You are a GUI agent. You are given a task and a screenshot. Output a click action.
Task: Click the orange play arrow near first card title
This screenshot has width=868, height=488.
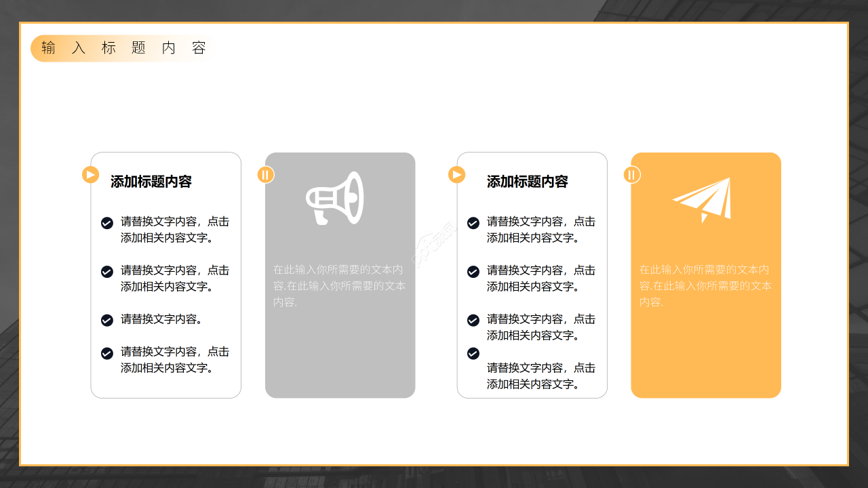pyautogui.click(x=90, y=174)
